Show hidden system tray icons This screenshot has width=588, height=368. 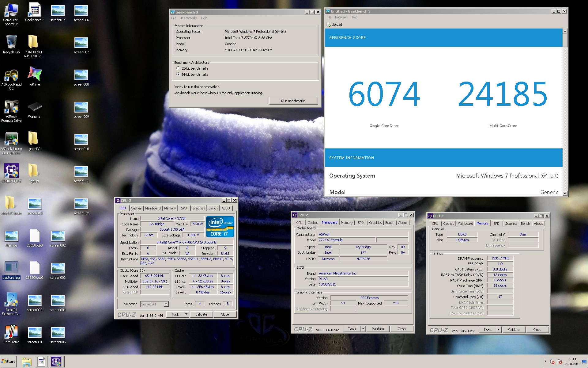tap(545, 361)
